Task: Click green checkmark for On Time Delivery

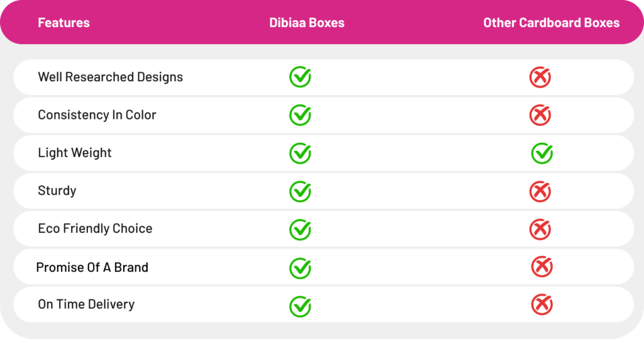Action: [300, 306]
